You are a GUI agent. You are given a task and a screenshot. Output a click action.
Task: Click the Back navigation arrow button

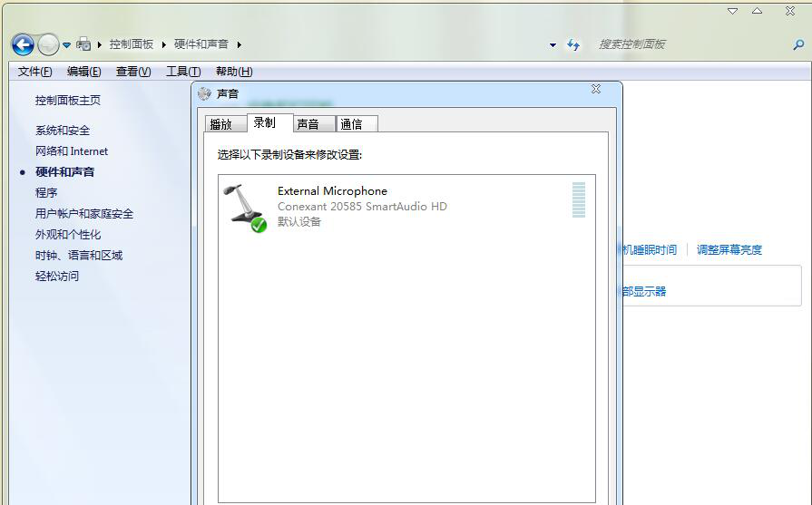tap(23, 44)
